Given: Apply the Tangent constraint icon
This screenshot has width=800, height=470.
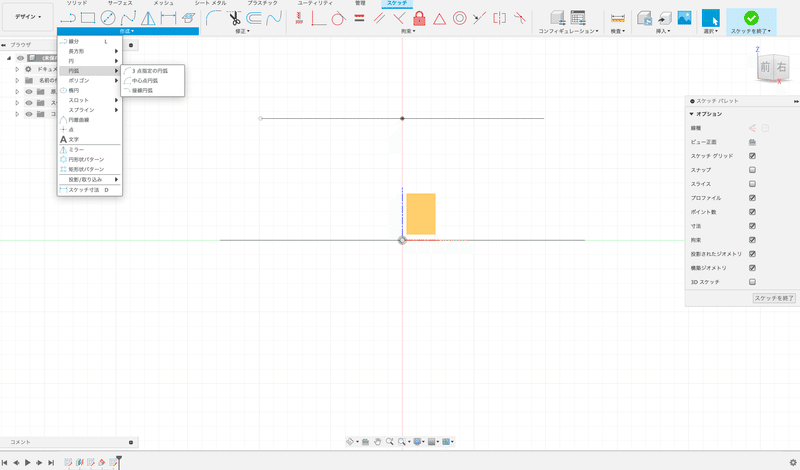Looking at the screenshot, I should 338,18.
